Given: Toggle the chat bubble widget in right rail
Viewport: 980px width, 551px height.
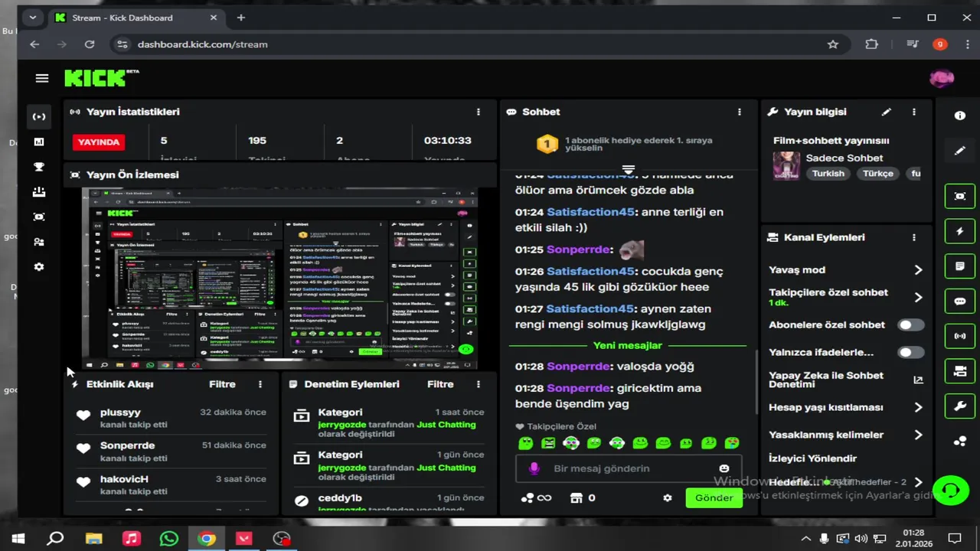Looking at the screenshot, I should [960, 302].
